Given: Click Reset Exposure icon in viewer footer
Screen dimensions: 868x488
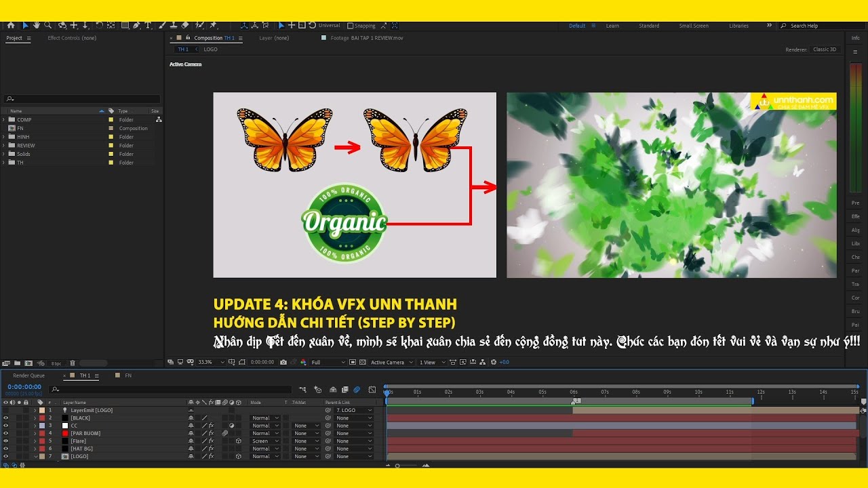Looking at the screenshot, I should (x=493, y=362).
